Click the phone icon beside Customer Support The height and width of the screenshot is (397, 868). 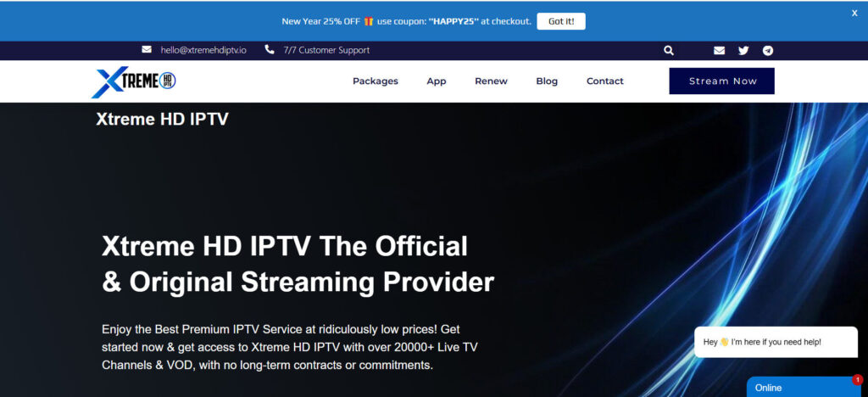click(x=270, y=49)
